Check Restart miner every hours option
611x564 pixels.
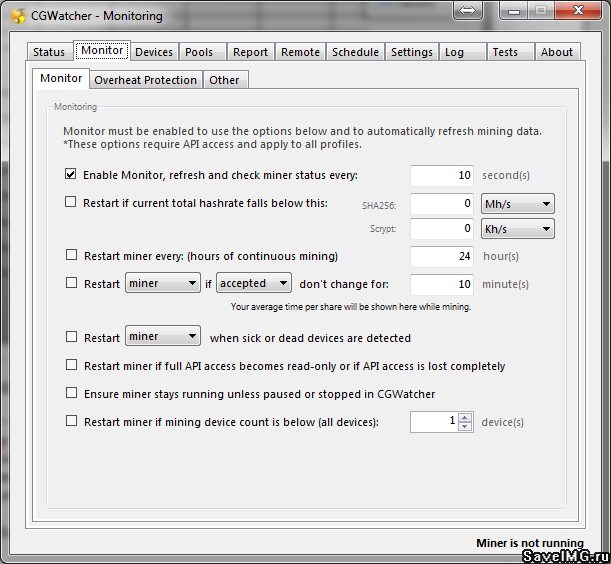71,255
